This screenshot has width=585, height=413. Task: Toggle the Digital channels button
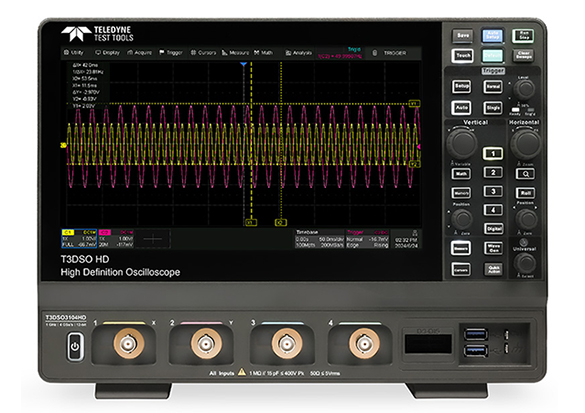pyautogui.click(x=493, y=229)
